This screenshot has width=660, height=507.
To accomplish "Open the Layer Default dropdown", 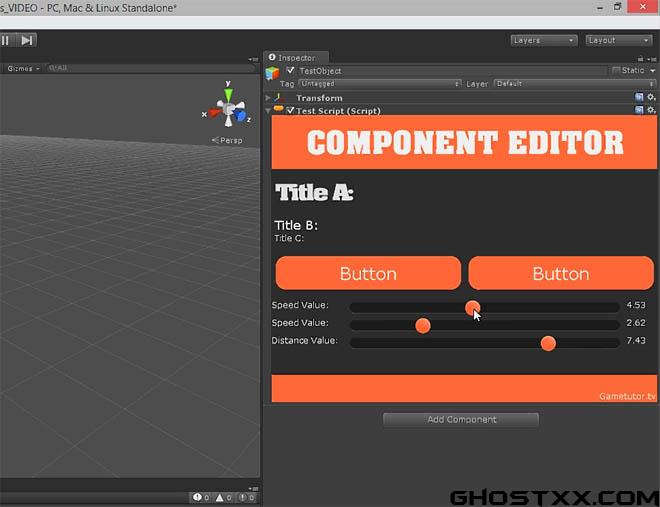I will tap(575, 84).
